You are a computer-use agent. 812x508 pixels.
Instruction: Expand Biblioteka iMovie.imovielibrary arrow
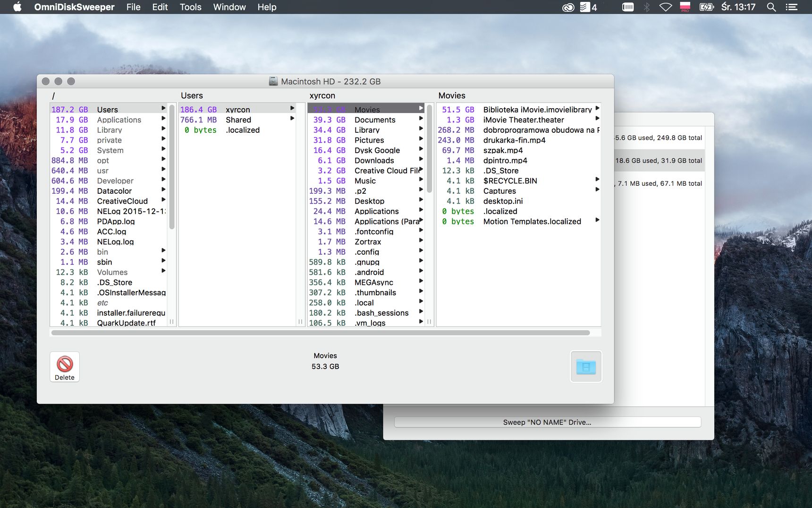[x=597, y=108]
